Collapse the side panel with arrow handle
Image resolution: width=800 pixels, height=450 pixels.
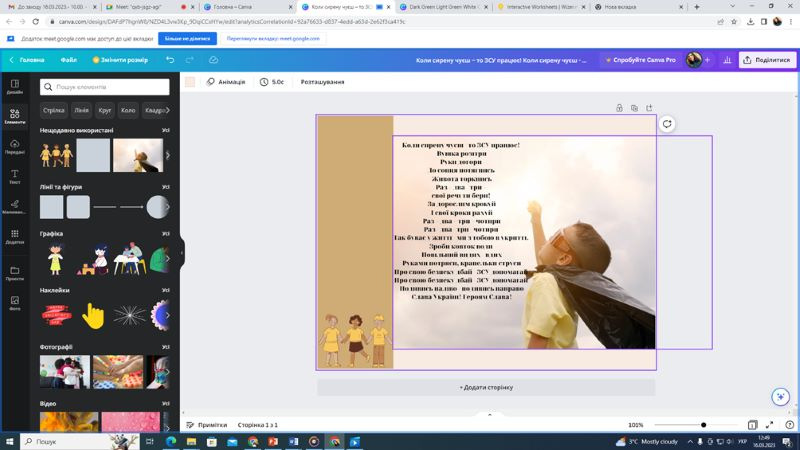tap(182, 252)
